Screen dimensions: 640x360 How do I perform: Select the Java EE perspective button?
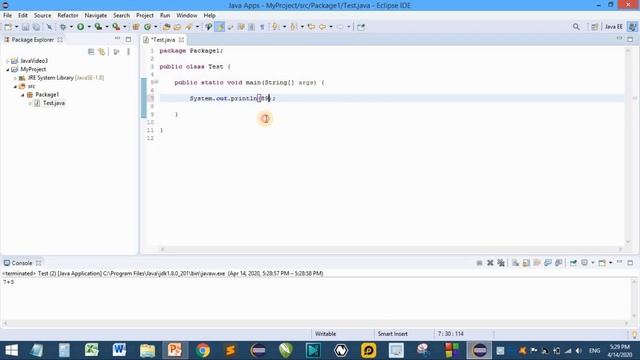coord(613,27)
